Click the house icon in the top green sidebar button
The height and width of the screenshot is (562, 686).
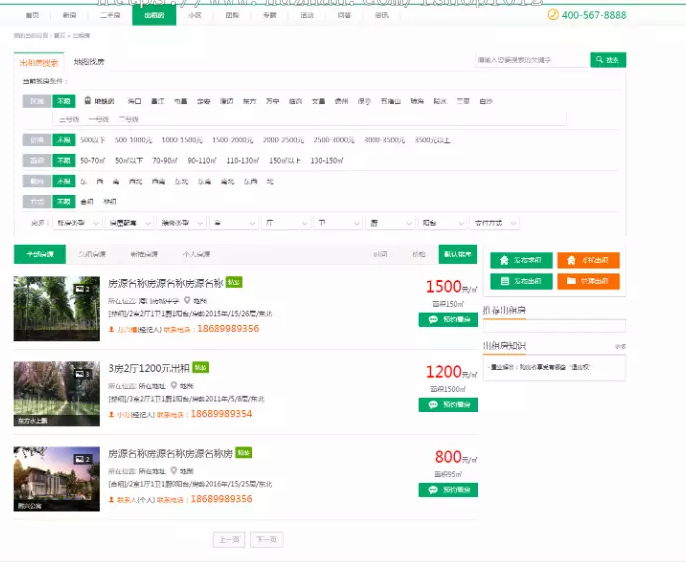[x=504, y=260]
